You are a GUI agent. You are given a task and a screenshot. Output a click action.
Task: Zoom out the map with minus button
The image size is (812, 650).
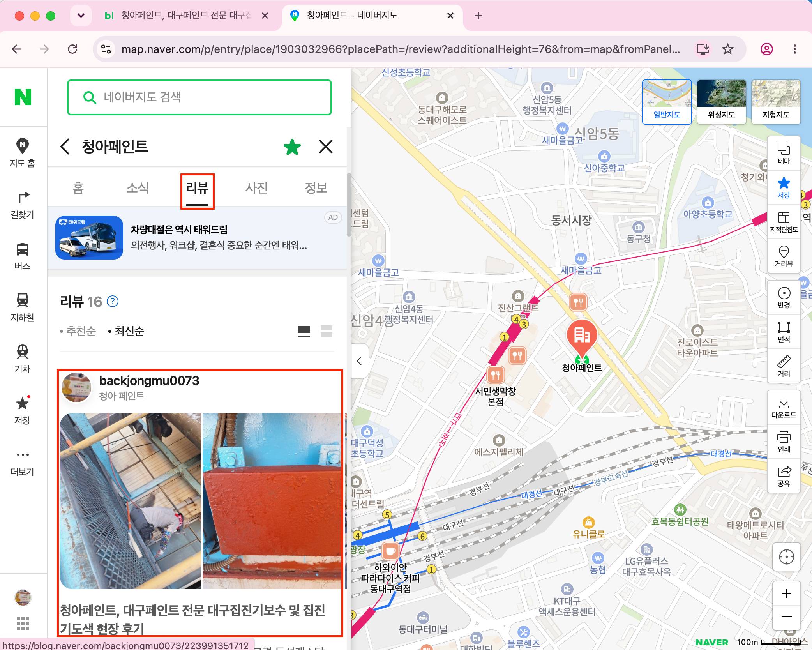click(x=786, y=617)
